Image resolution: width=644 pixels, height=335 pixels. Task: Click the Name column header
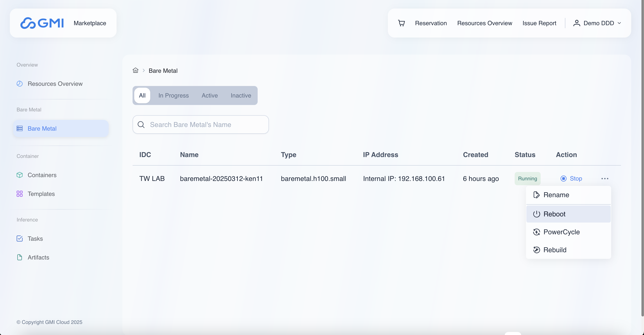pos(189,155)
